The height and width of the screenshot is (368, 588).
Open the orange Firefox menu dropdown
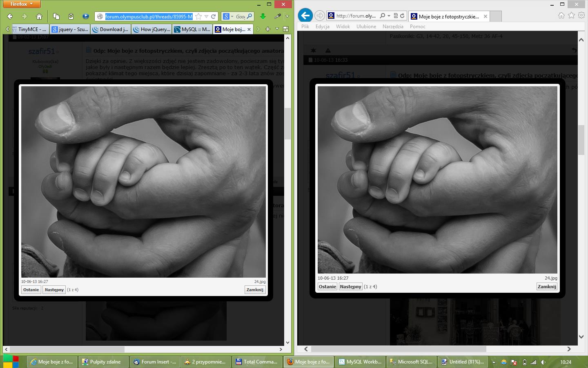pyautogui.click(x=22, y=4)
